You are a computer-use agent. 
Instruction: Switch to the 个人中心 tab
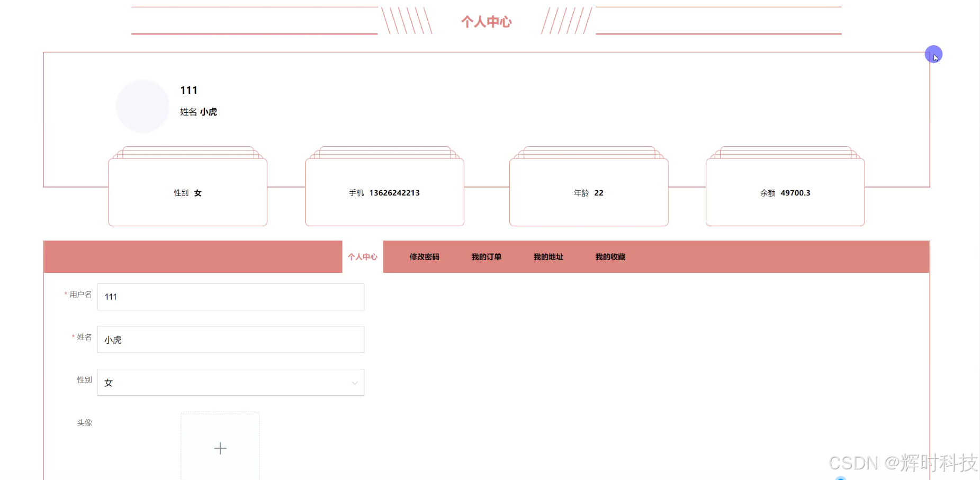363,257
